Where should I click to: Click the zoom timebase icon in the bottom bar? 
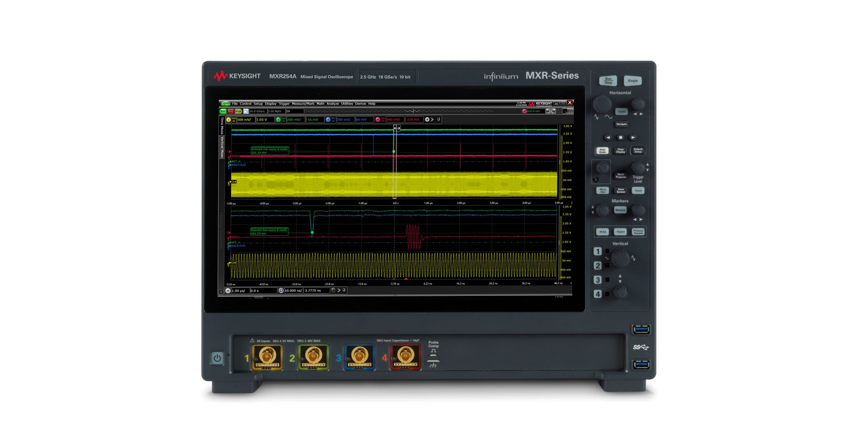click(x=281, y=291)
